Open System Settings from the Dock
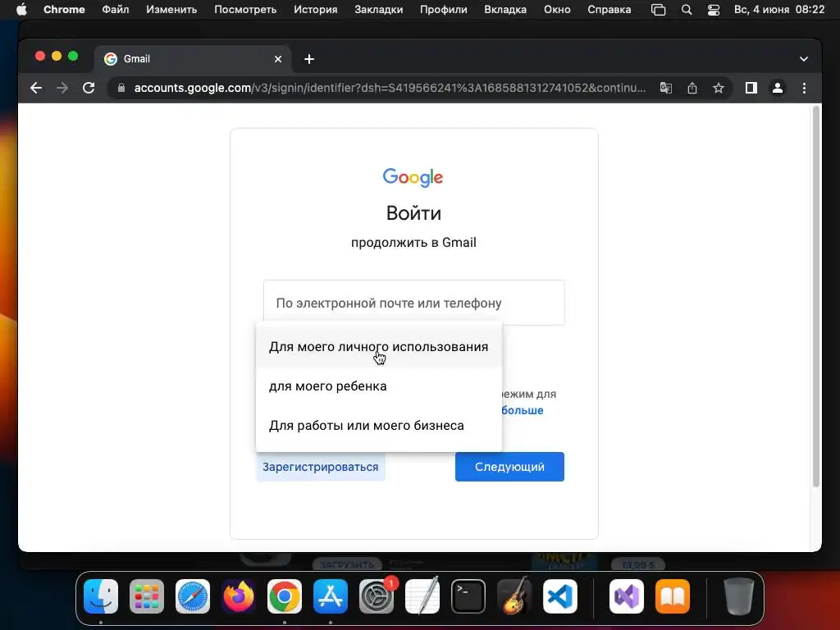Viewport: 840px width, 630px height. (x=377, y=596)
